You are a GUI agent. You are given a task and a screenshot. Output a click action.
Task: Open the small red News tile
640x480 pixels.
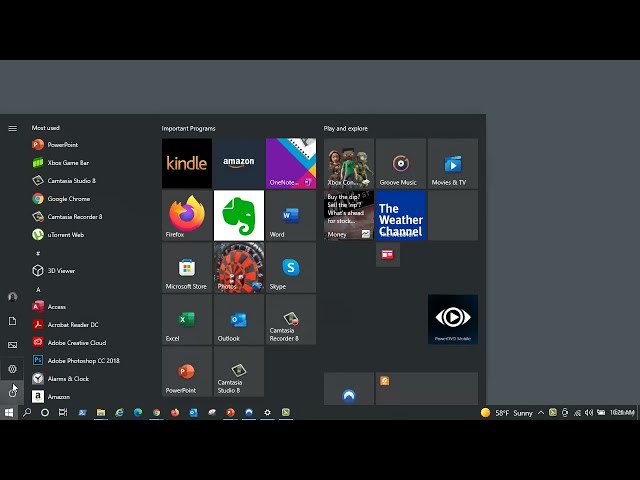(x=388, y=254)
